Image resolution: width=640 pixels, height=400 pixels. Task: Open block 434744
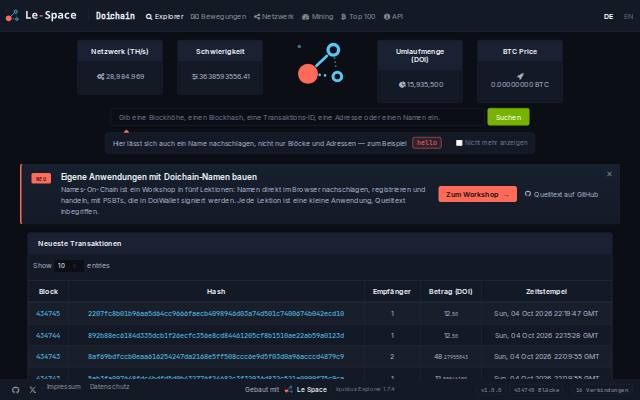pos(48,336)
